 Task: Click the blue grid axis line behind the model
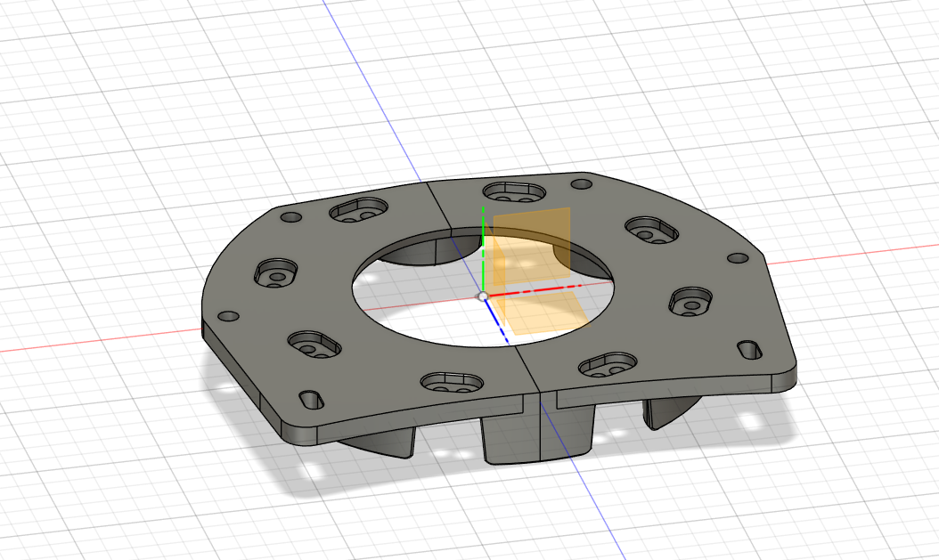pos(372,88)
